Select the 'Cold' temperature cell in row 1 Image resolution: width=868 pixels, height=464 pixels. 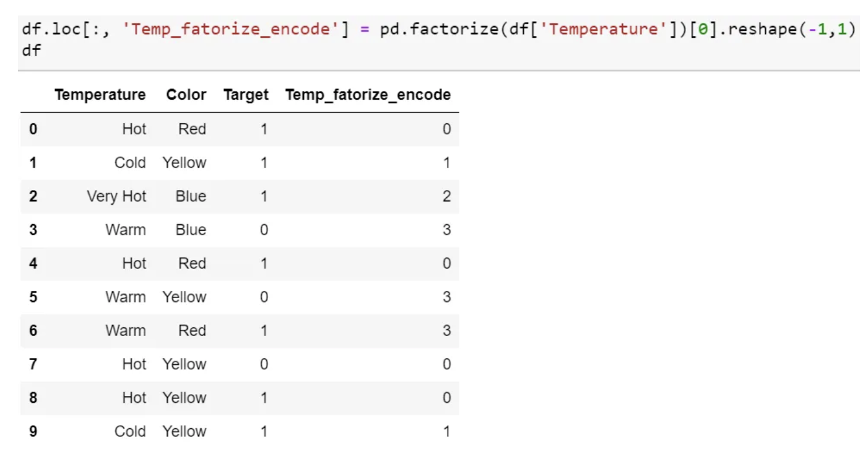click(130, 163)
